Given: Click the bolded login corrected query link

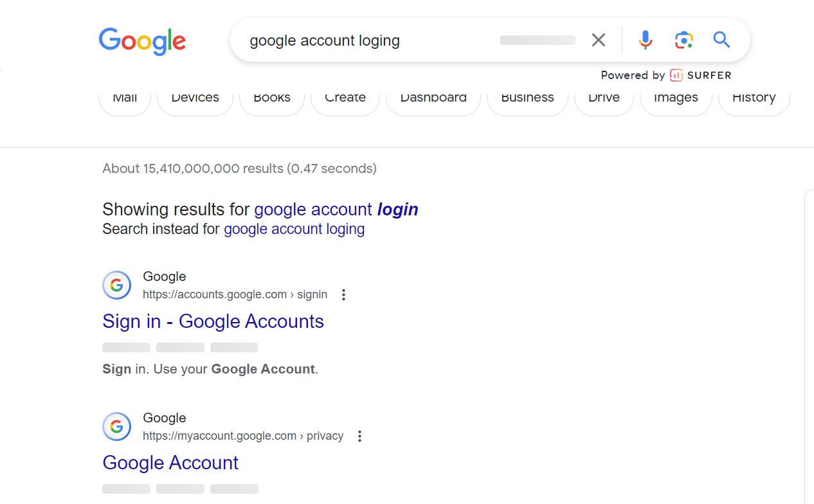Looking at the screenshot, I should (x=397, y=209).
